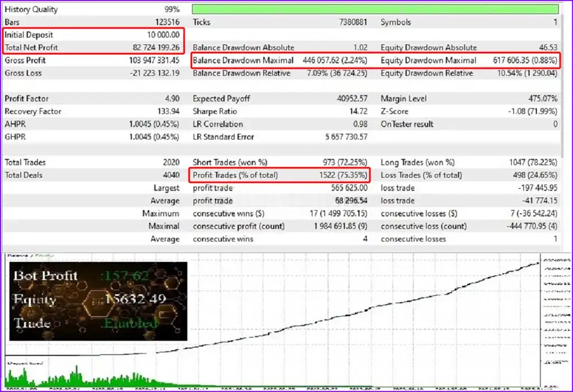Select the Initial Deposit value 10 000.00
Screen dimensions: 573x392
(160, 35)
